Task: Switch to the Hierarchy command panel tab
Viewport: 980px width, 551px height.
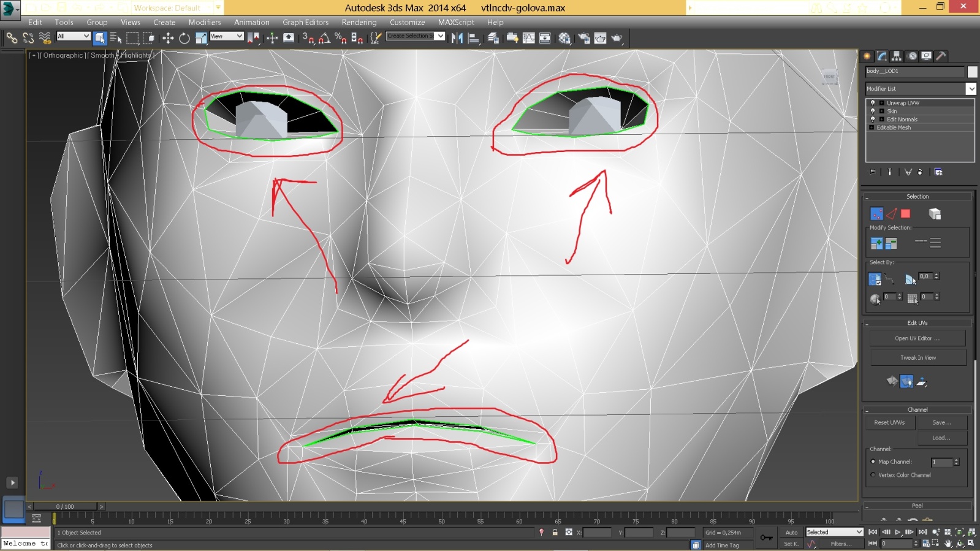Action: pyautogui.click(x=897, y=56)
